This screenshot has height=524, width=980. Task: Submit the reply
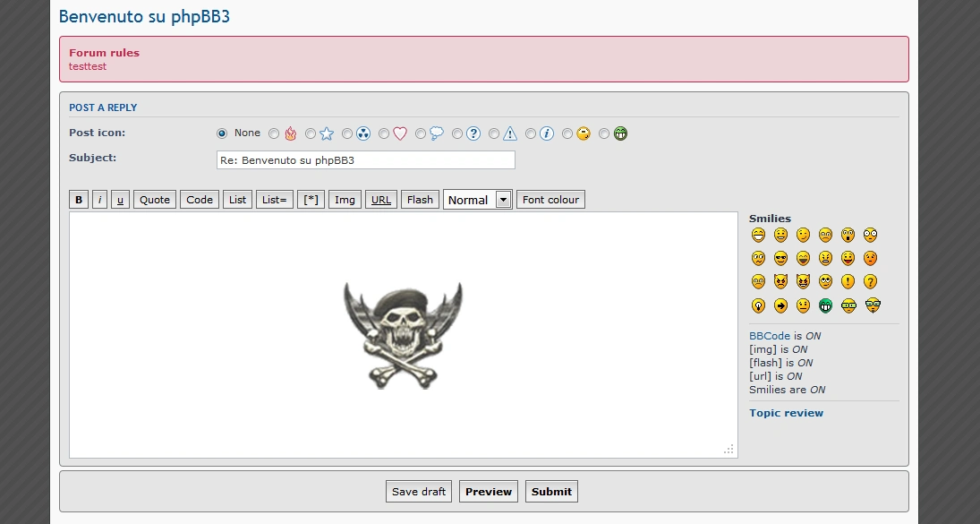[x=551, y=492]
